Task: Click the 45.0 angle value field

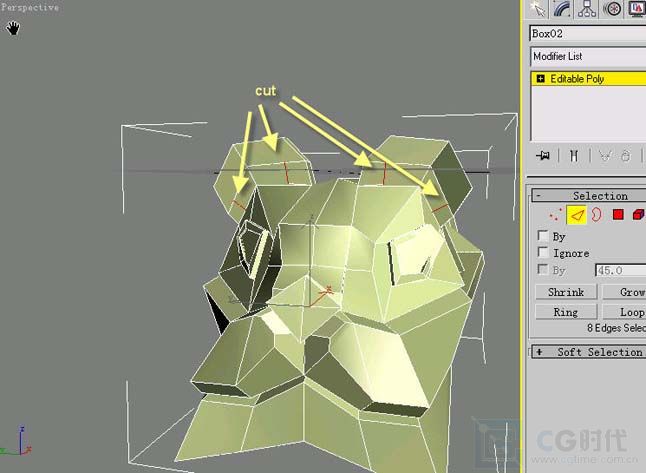Action: coord(621,270)
